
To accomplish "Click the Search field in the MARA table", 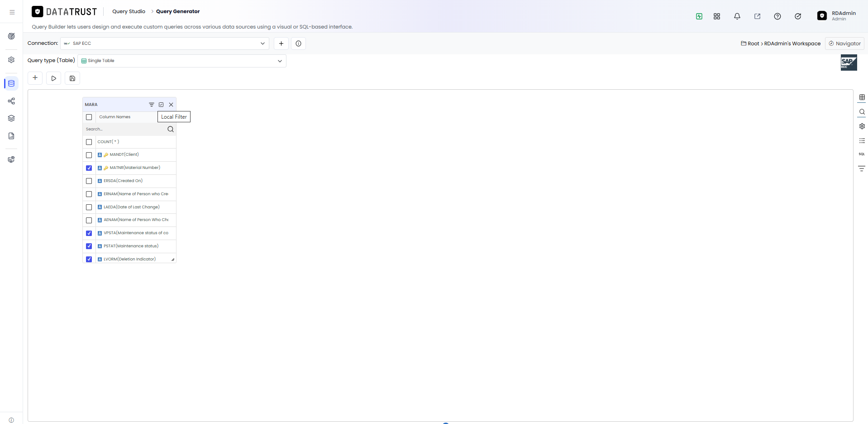I will 124,129.
